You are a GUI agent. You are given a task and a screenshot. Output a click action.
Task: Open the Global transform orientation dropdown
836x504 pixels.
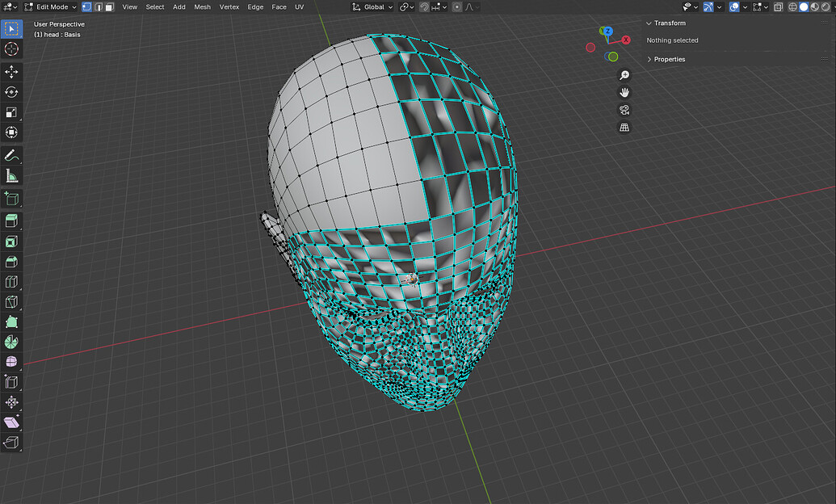[x=372, y=7]
